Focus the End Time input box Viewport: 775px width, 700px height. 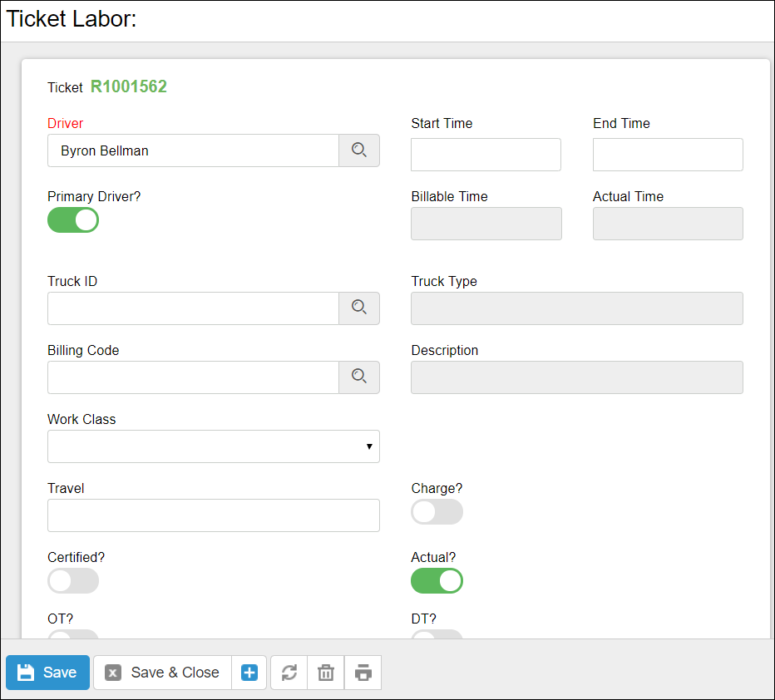[x=668, y=155]
